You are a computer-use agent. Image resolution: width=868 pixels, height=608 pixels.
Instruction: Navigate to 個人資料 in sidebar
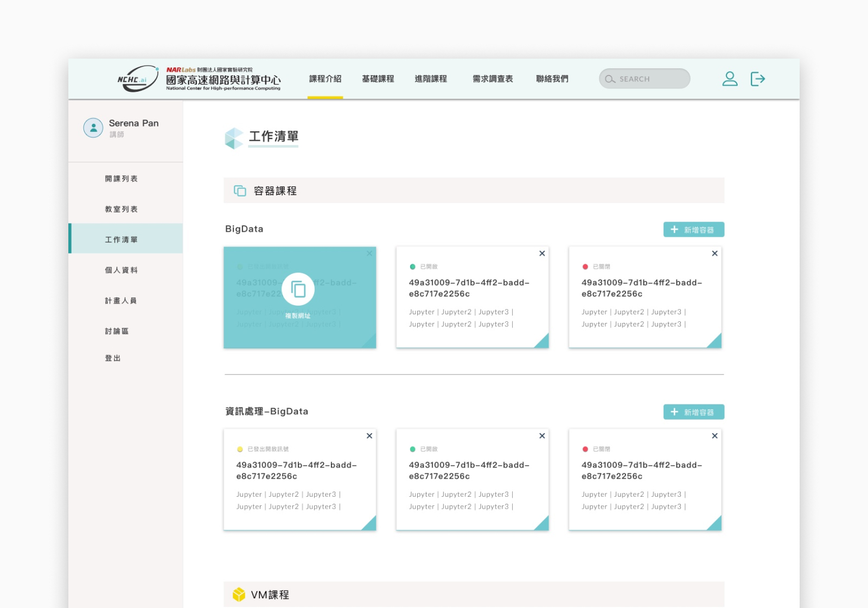pos(121,270)
